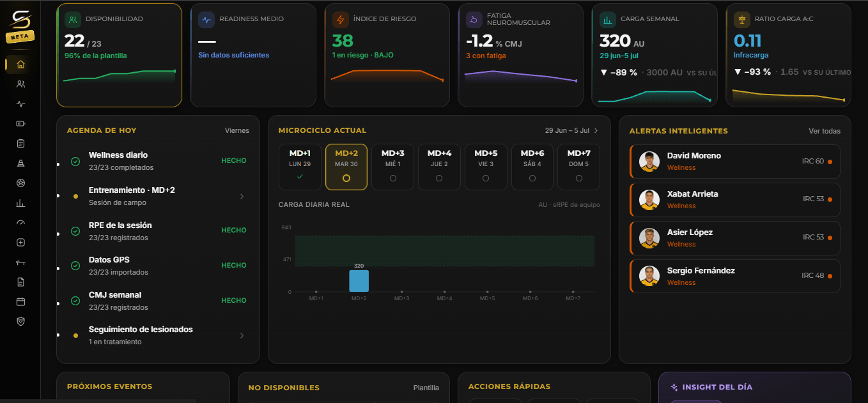Open the shield sidebar icon

[x=20, y=321]
